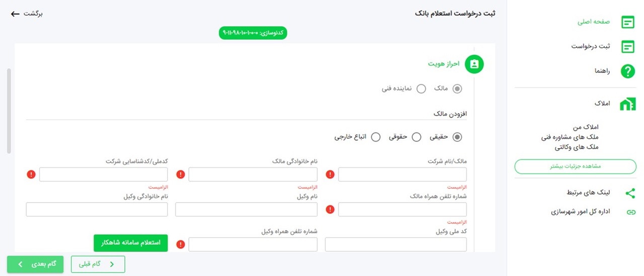
Task: Click the ثبت درخواست sidebar icon
Action: [627, 47]
